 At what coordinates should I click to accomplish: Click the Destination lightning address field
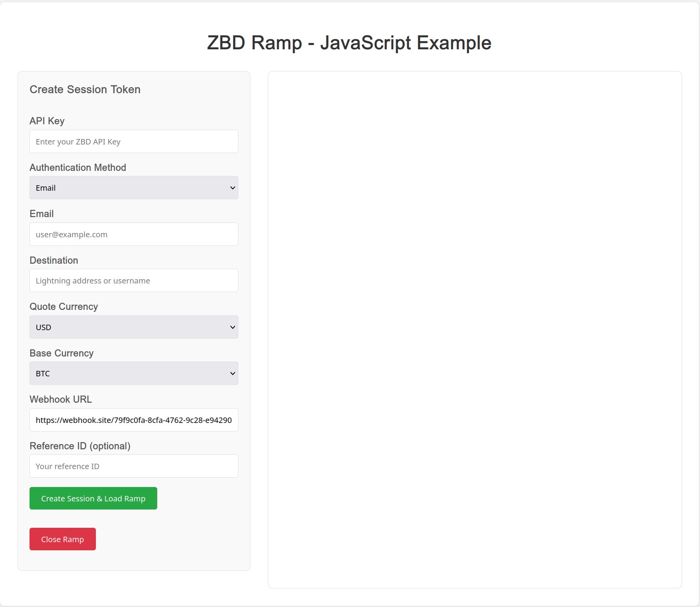coord(134,280)
